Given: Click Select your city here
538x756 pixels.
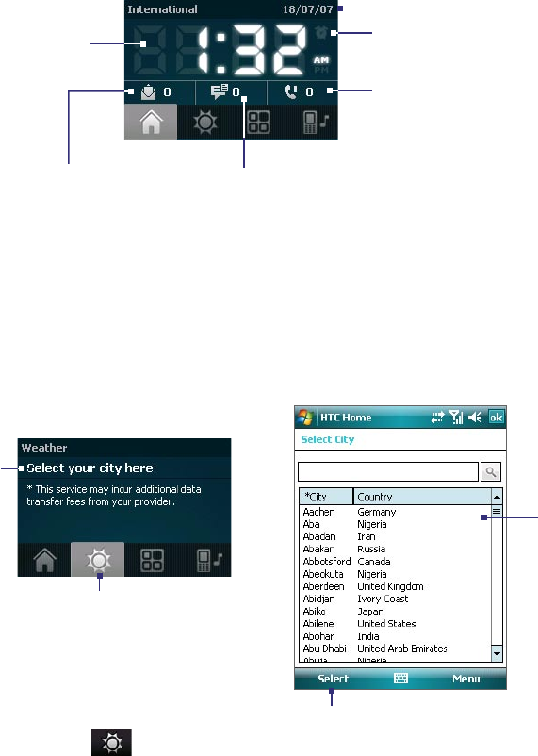Looking at the screenshot, I should coord(90,468).
